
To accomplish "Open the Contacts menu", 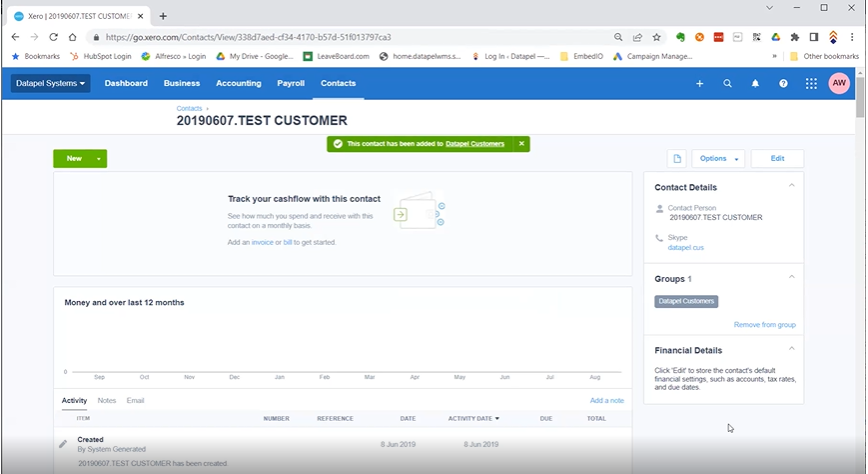I will point(338,84).
